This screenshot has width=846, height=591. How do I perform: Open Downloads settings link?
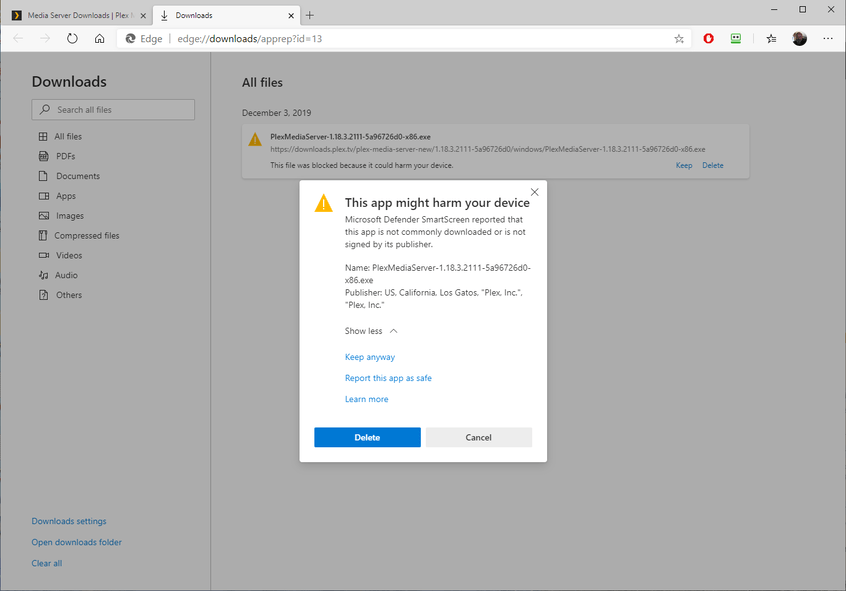[69, 521]
